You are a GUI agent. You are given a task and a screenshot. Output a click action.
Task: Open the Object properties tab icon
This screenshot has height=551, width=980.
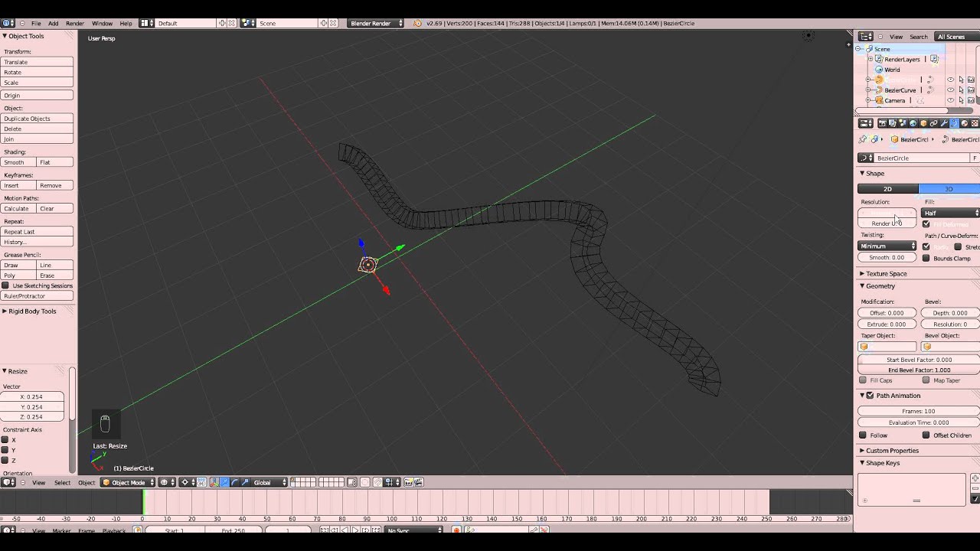[x=923, y=123]
